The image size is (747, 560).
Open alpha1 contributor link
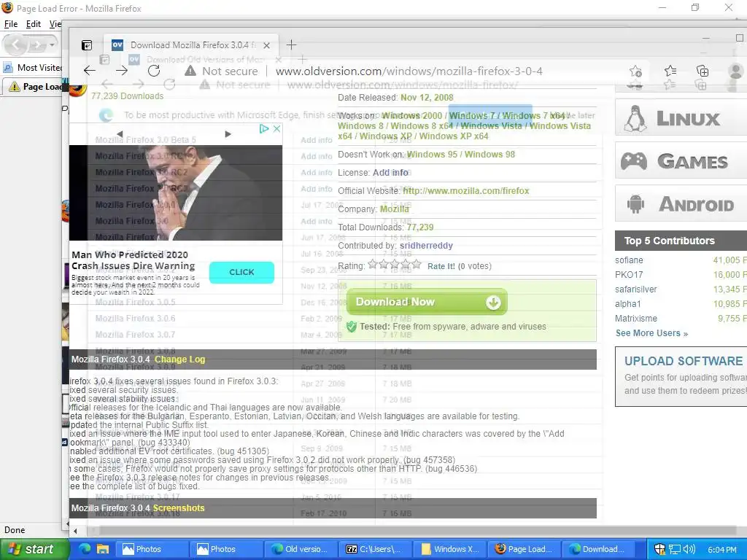628,304
